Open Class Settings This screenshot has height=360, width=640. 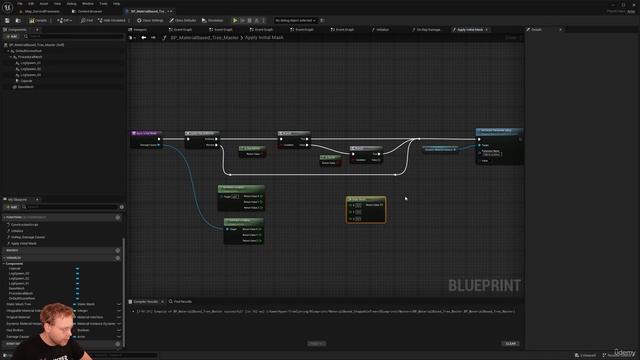coord(150,20)
